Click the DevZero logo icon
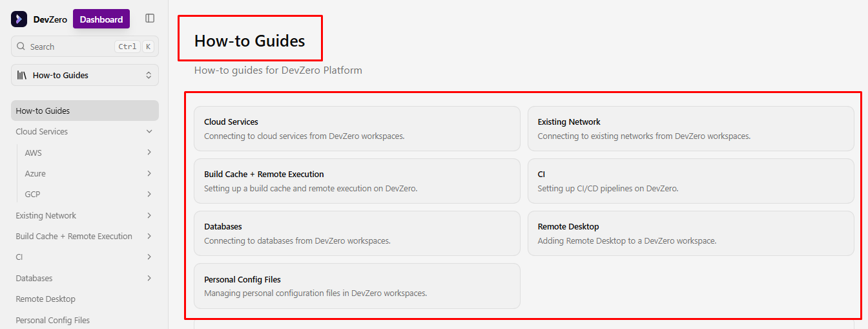This screenshot has height=329, width=868. (19, 19)
